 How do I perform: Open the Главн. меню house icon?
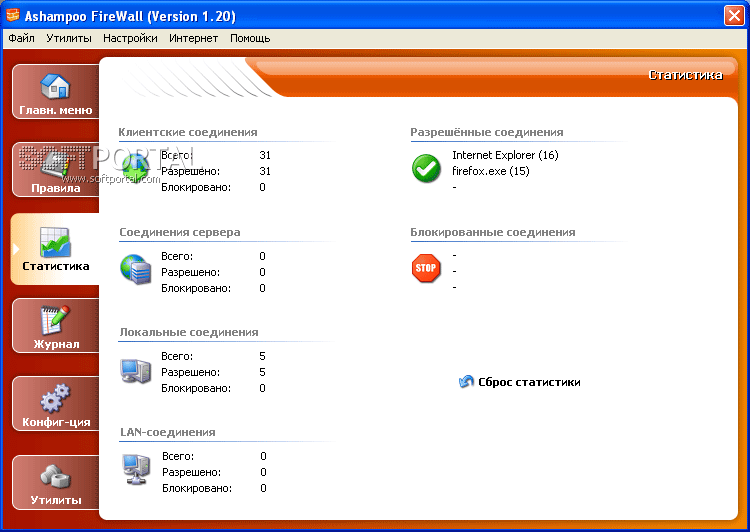click(55, 86)
